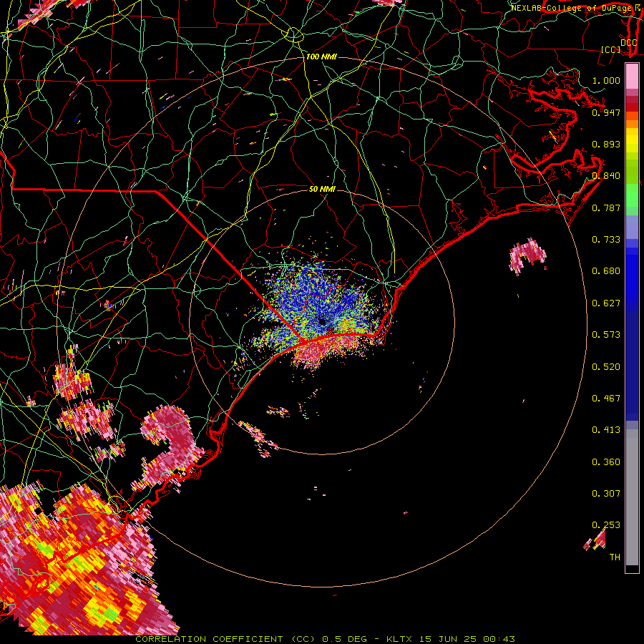
Task: Select the 0.680 scale label
Action: click(606, 271)
